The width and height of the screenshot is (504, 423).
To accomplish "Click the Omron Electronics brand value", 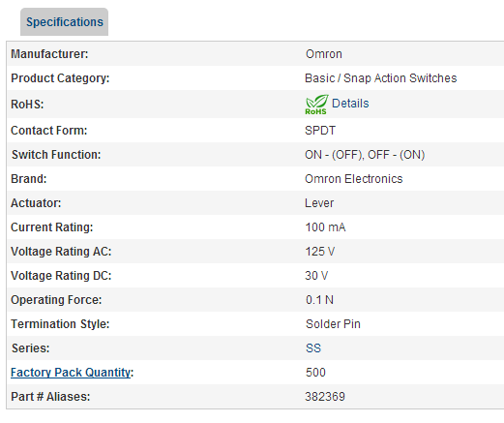I will [354, 179].
